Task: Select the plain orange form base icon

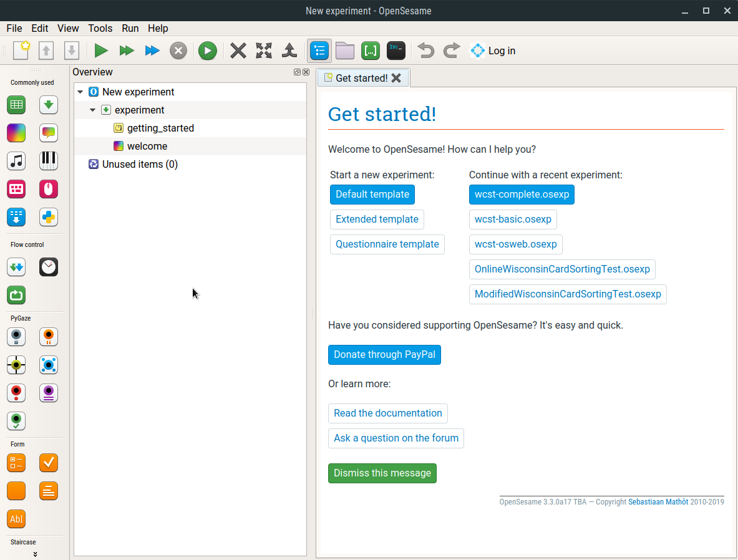Action: 16,491
